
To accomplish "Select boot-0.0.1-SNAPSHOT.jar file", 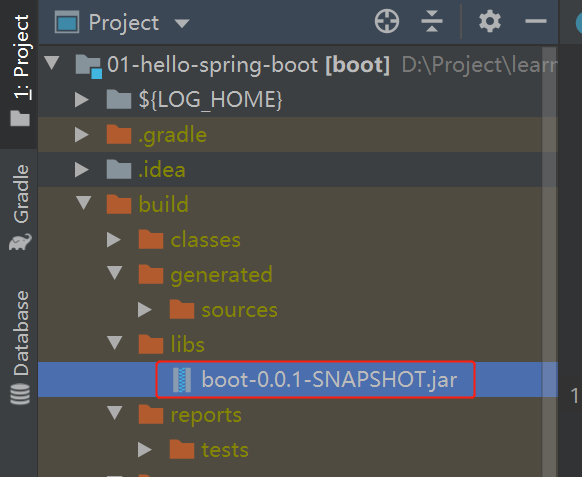I will (315, 380).
